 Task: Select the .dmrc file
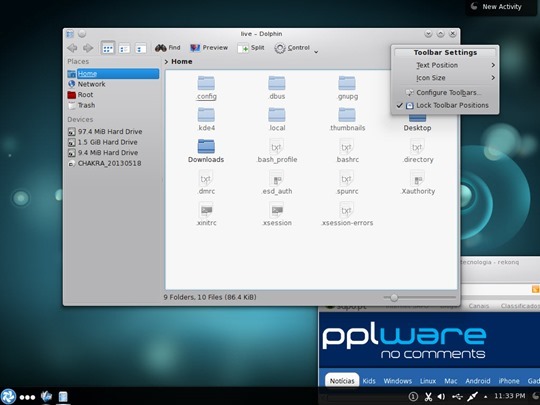pyautogui.click(x=206, y=183)
